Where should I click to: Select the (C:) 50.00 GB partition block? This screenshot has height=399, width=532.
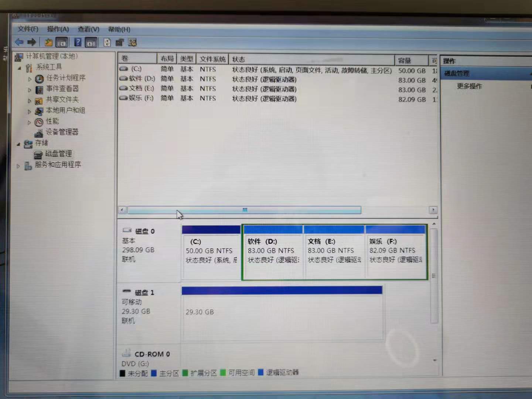[211, 253]
